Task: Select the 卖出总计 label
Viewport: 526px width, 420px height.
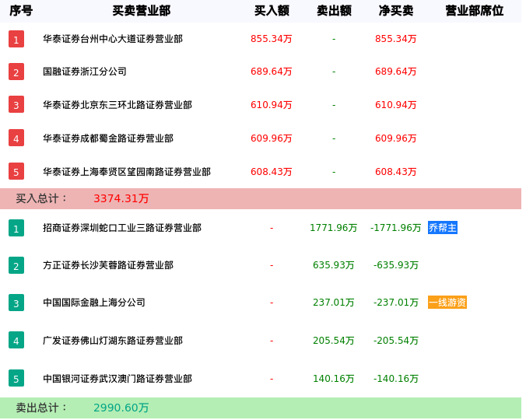Action: pos(41,408)
